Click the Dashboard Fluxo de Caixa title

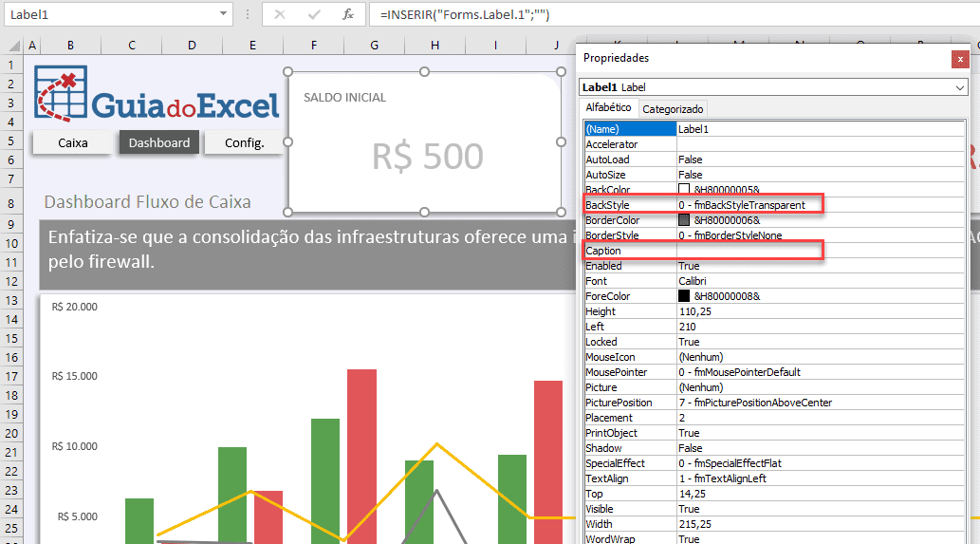(147, 202)
